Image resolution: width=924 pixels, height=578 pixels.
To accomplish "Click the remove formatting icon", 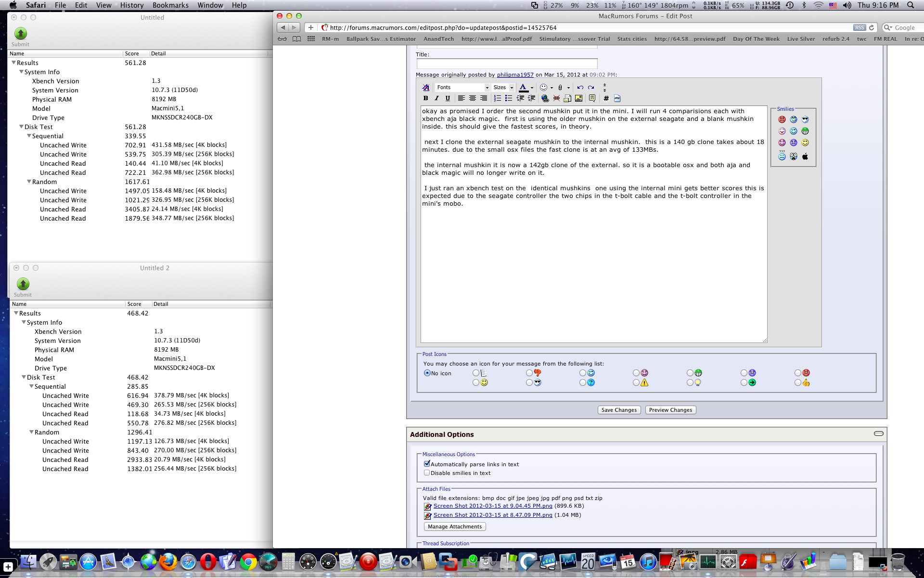I will [x=426, y=88].
